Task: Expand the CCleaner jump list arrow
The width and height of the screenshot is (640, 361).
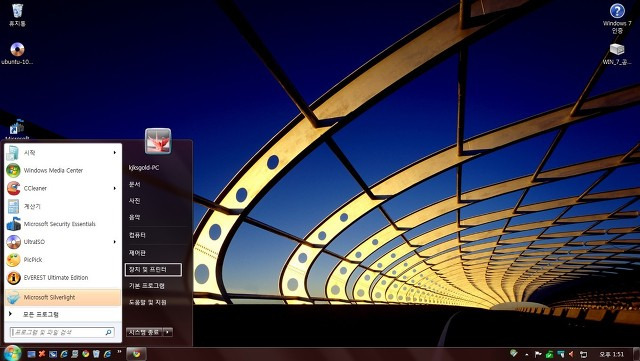Action: pyautogui.click(x=115, y=188)
